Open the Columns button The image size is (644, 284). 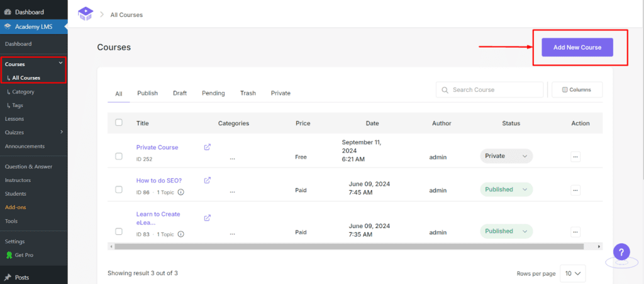[x=577, y=90]
